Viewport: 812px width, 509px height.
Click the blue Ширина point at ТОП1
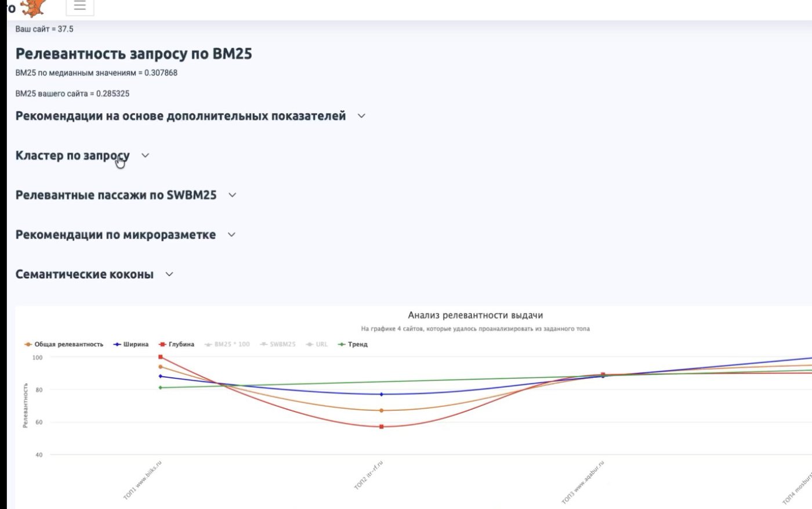[161, 376]
